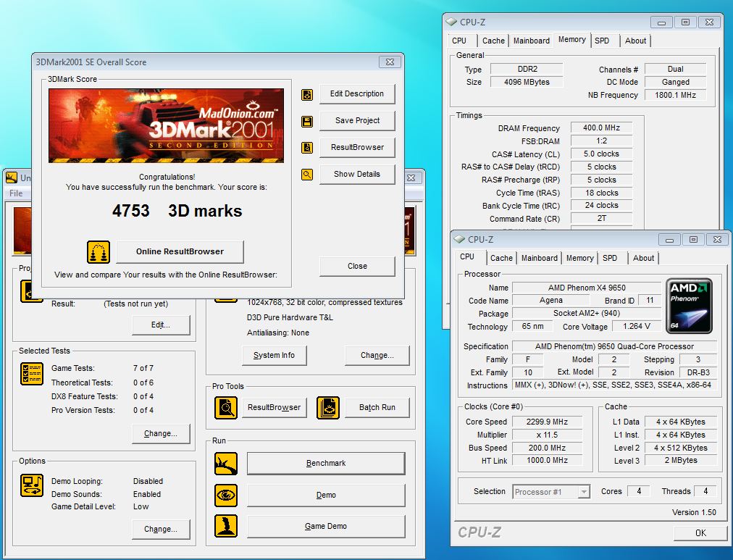This screenshot has height=560, width=733.
Task: Click the Game Tests 7 of 7 text
Action: click(102, 368)
